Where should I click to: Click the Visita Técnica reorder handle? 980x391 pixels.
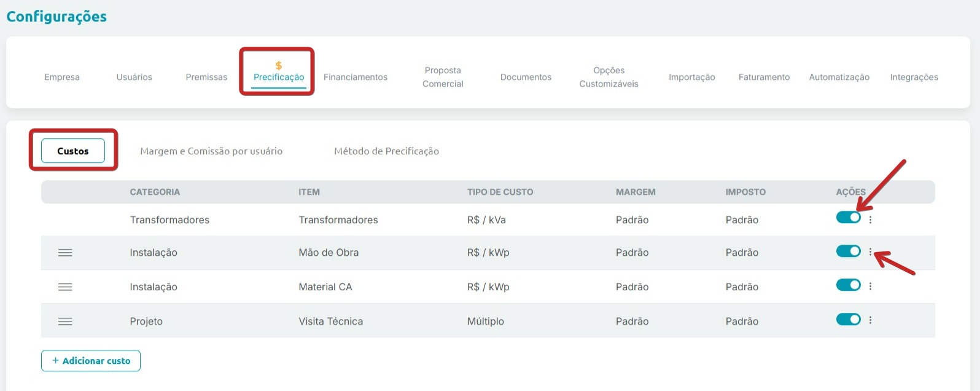[65, 322]
